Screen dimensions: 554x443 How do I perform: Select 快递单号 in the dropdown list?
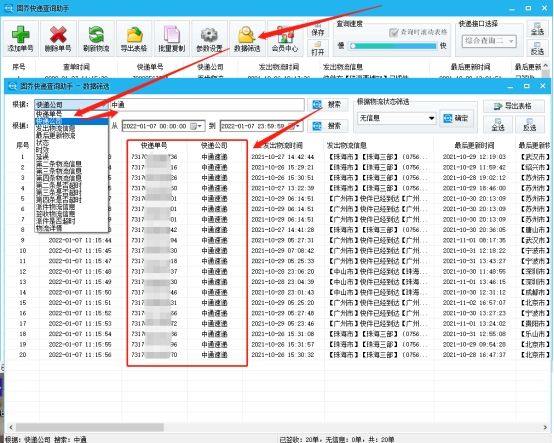pos(71,114)
